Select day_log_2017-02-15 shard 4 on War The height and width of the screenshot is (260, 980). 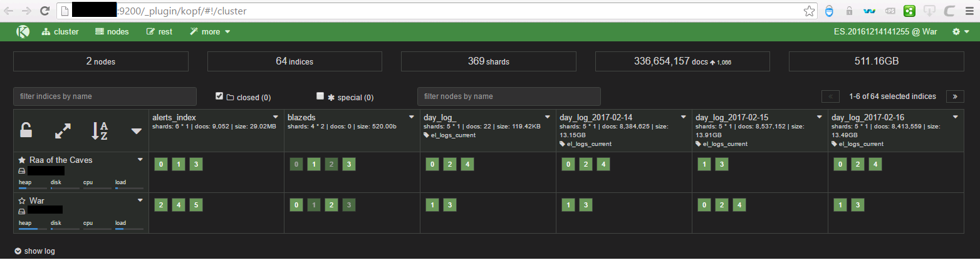pyautogui.click(x=740, y=205)
